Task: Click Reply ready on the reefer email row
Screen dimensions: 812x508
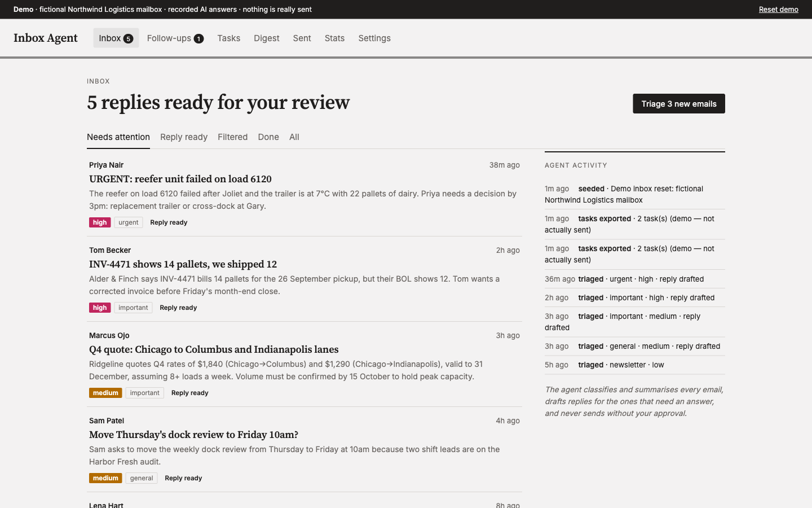Action: pos(169,222)
